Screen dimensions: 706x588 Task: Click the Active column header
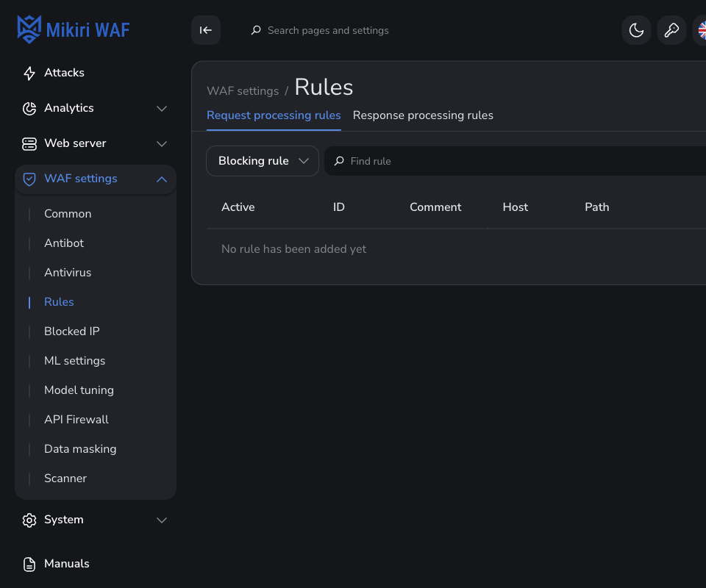point(238,207)
